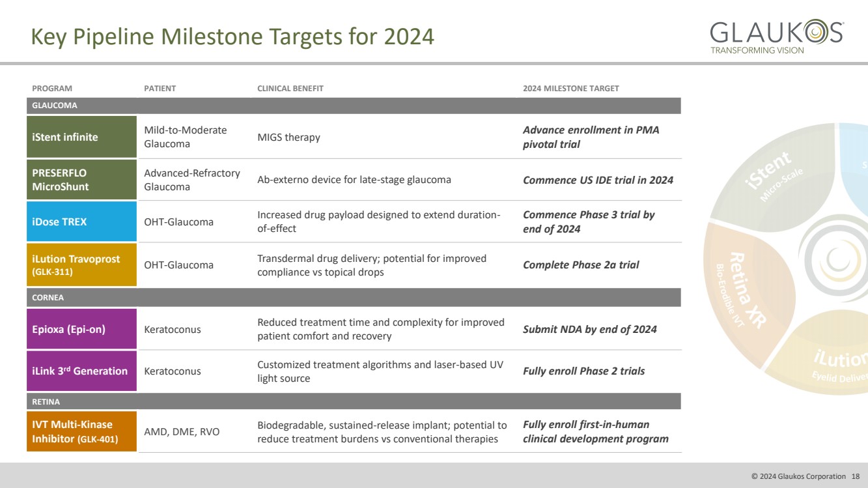The width and height of the screenshot is (868, 488).
Task: Select the IVT Multi-Kinase Inhibitor box
Action: pyautogui.click(x=81, y=431)
